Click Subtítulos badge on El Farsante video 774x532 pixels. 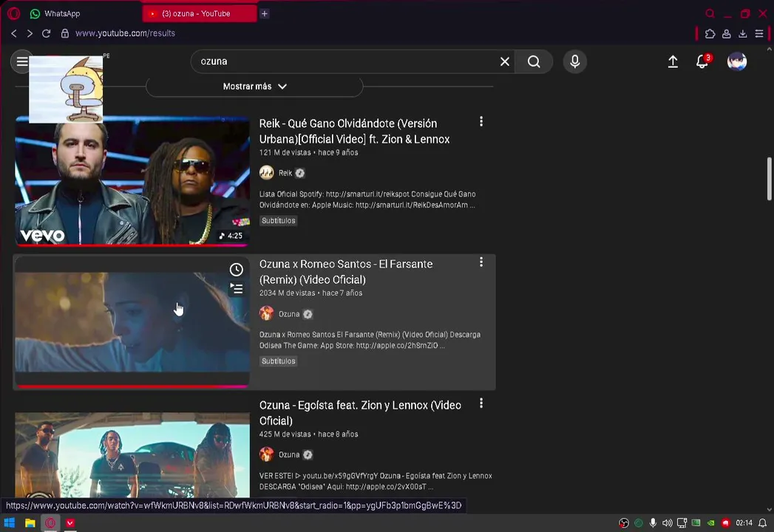click(279, 361)
